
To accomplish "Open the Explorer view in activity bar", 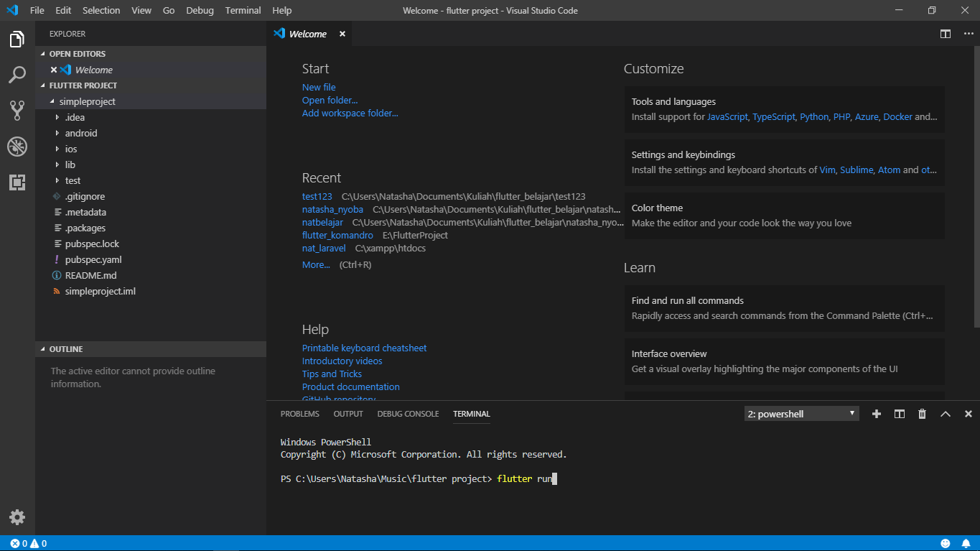I will tap(17, 40).
